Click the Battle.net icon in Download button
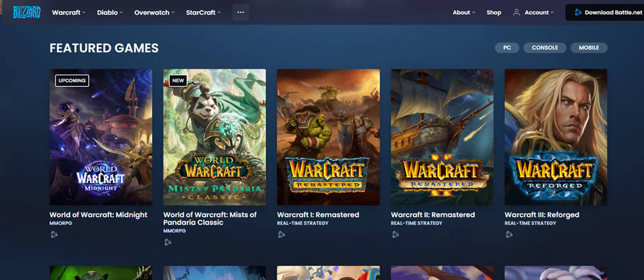Screen dimensions: 644x280 pos(578,12)
